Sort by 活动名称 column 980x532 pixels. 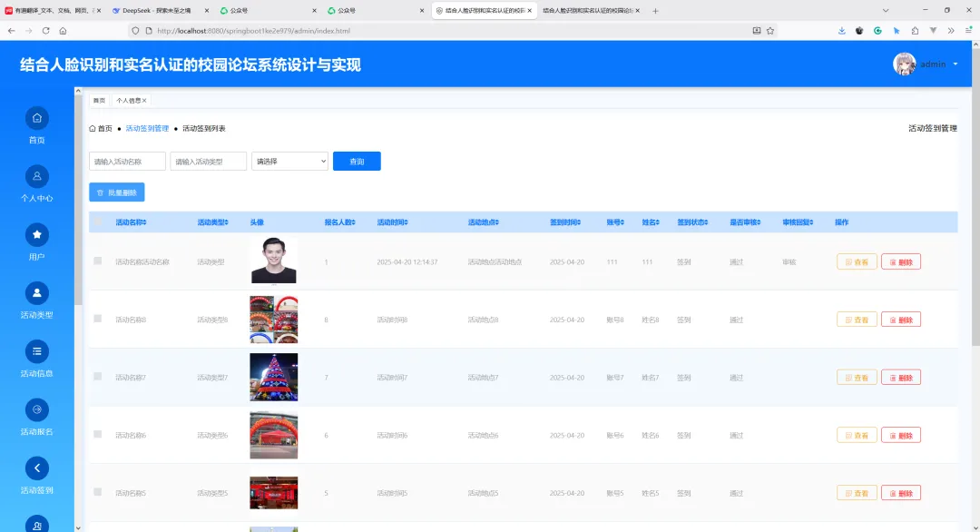pos(131,222)
